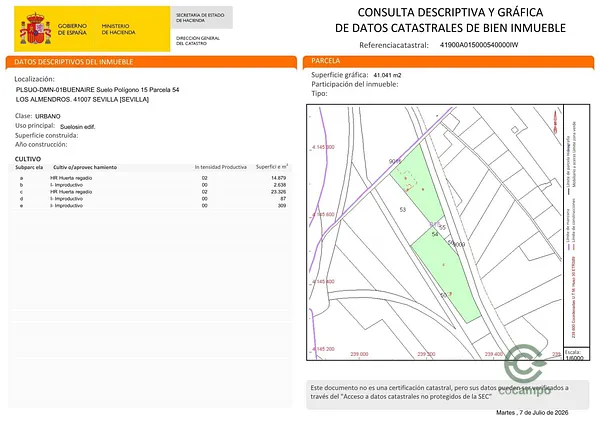Click the Secretaría de Estado de Hacienda box
The height and width of the screenshot is (424, 600).
click(x=202, y=18)
